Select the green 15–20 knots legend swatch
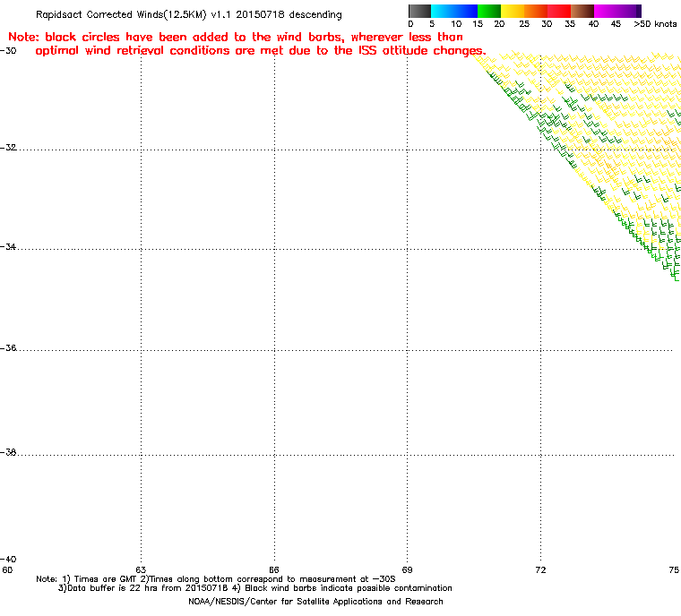Viewport: 681px width, 616px height. pos(489,11)
